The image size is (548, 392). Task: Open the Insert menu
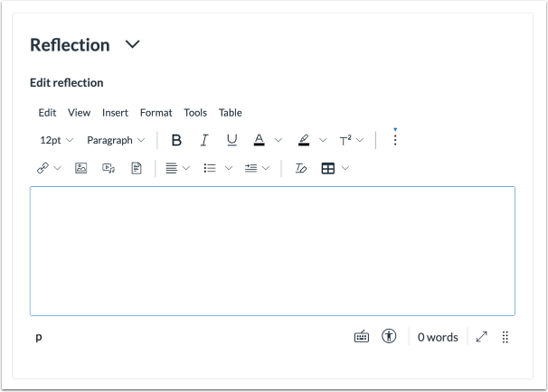click(x=115, y=113)
